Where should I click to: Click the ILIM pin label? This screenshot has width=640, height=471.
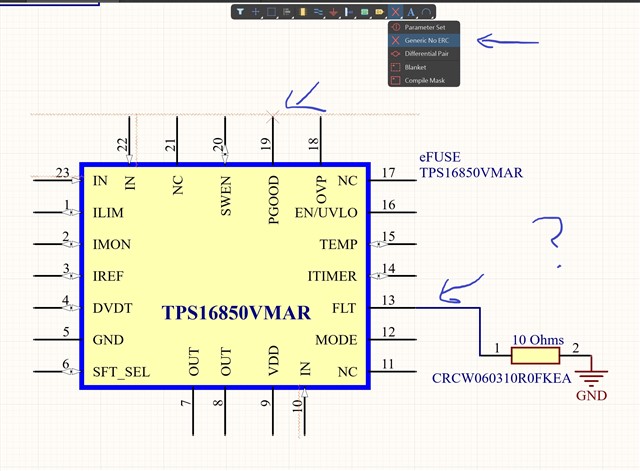[x=108, y=213]
